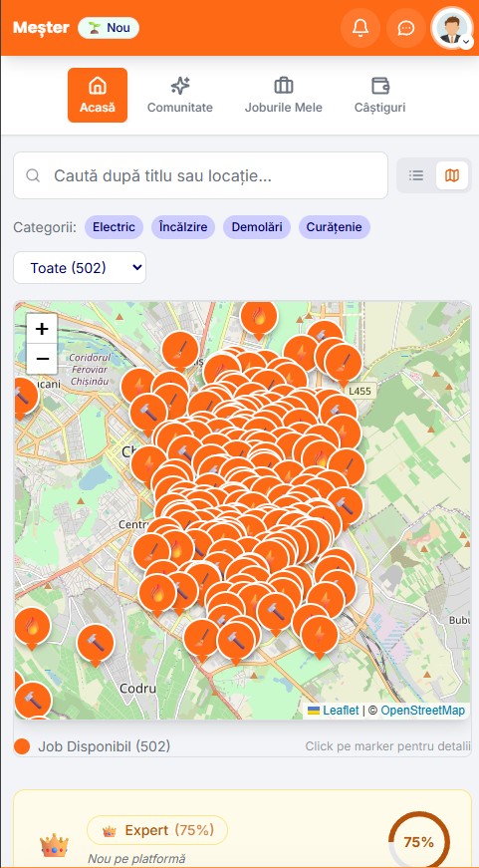The width and height of the screenshot is (479, 868).
Task: Click the 75% progress ring
Action: [418, 842]
